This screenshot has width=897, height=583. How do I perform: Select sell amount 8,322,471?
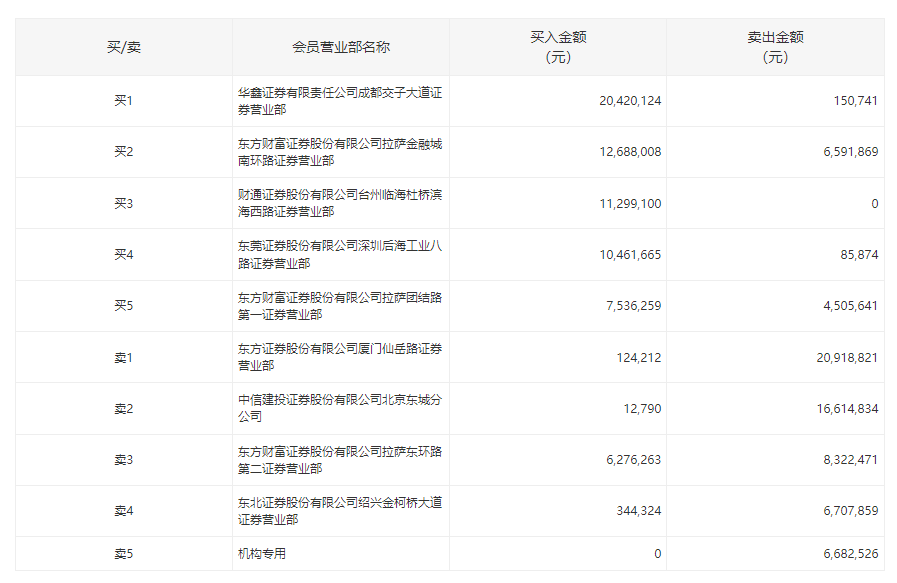(851, 459)
